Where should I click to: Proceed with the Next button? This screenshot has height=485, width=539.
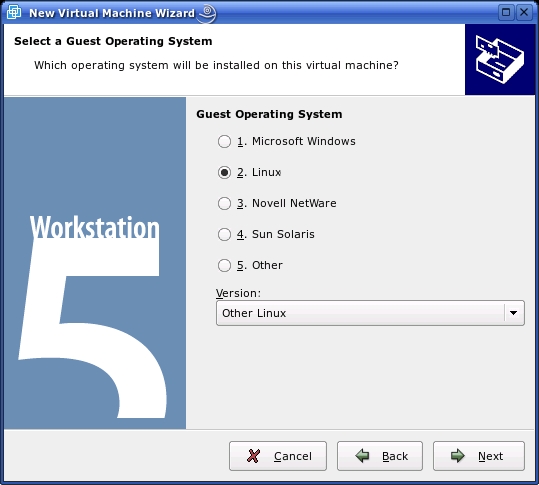pos(479,456)
